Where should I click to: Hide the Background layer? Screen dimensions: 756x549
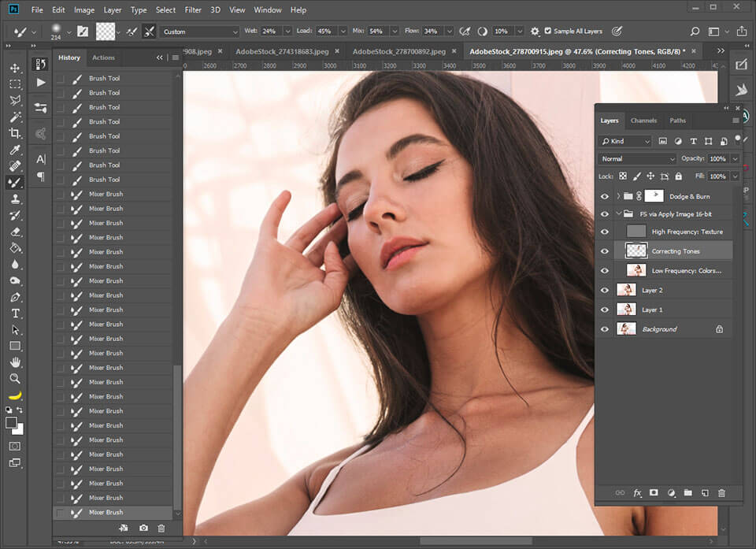tap(605, 329)
